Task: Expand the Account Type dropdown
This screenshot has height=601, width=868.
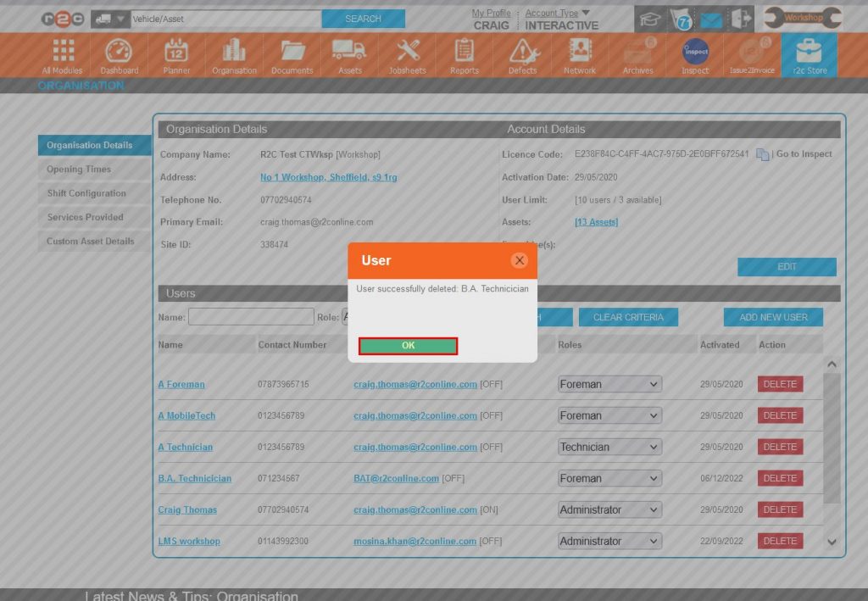Action: [585, 13]
